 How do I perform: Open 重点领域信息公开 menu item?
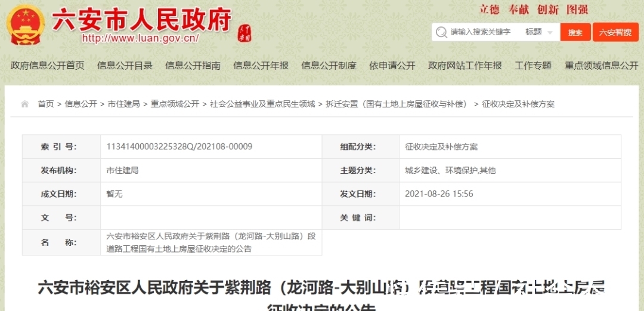[601, 66]
